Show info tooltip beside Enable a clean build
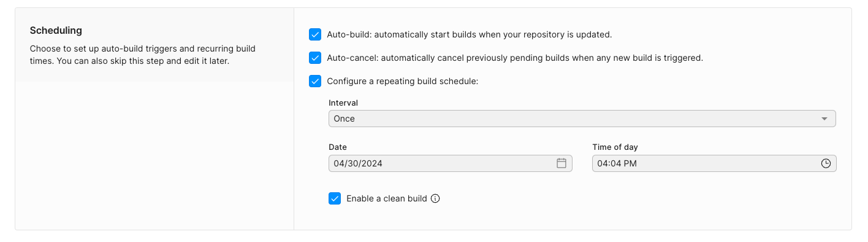 435,198
